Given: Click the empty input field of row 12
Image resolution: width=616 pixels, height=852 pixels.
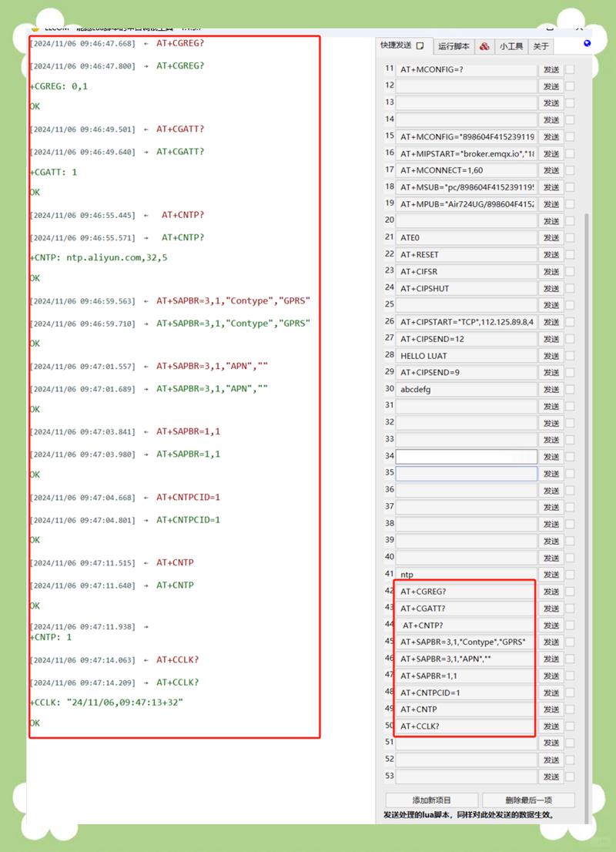Looking at the screenshot, I should point(467,86).
